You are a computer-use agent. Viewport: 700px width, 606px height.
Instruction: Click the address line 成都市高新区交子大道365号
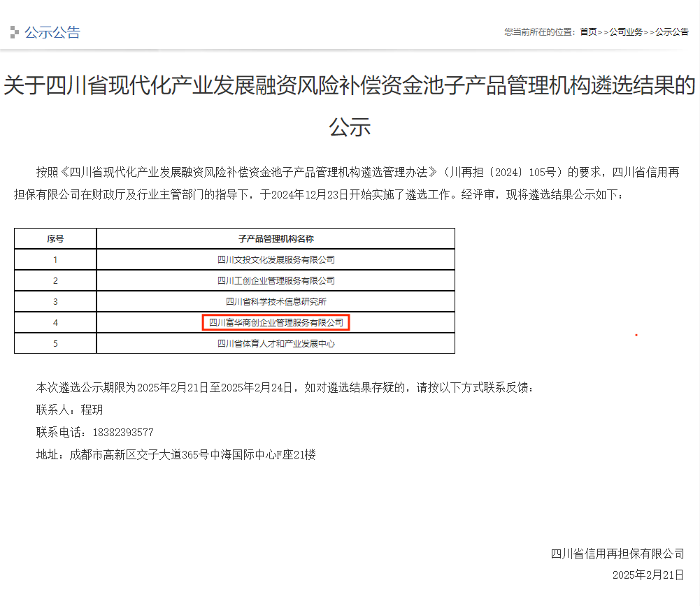[x=176, y=455]
